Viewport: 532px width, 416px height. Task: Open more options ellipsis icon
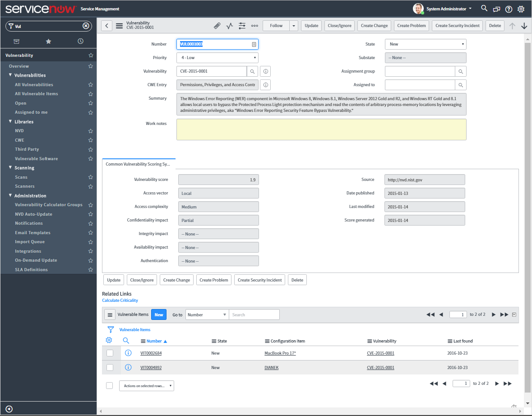(254, 26)
